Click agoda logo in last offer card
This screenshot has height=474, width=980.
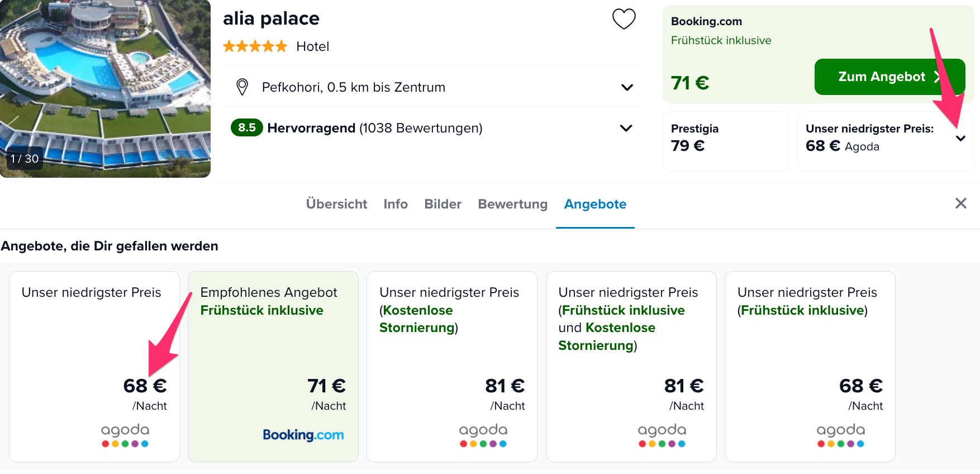pos(841,435)
